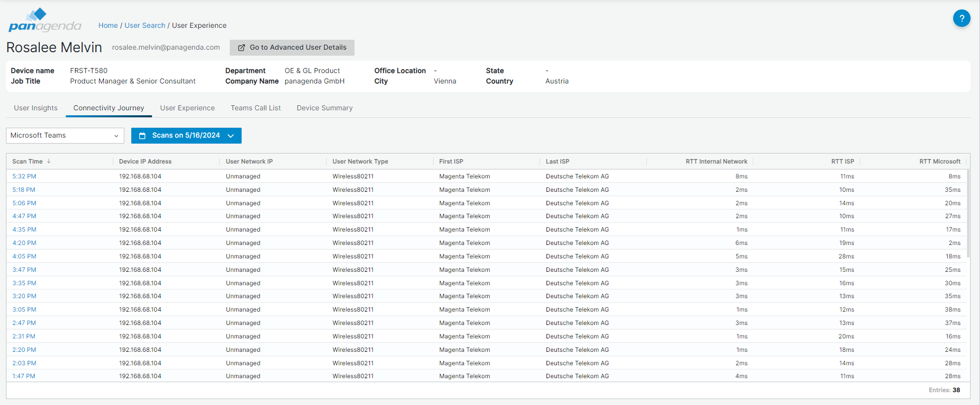The image size is (980, 405).
Task: Click the OE & GL Product department value
Action: 312,71
